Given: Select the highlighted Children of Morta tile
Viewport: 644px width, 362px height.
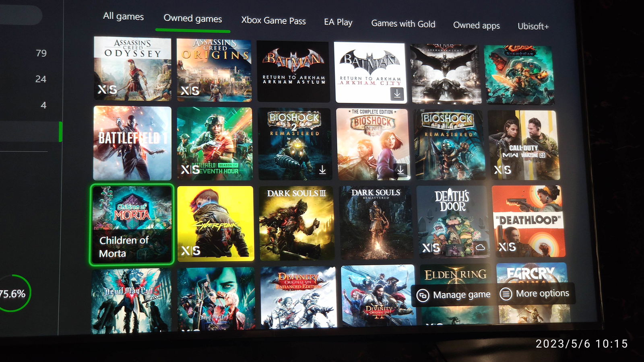Looking at the screenshot, I should tap(132, 224).
